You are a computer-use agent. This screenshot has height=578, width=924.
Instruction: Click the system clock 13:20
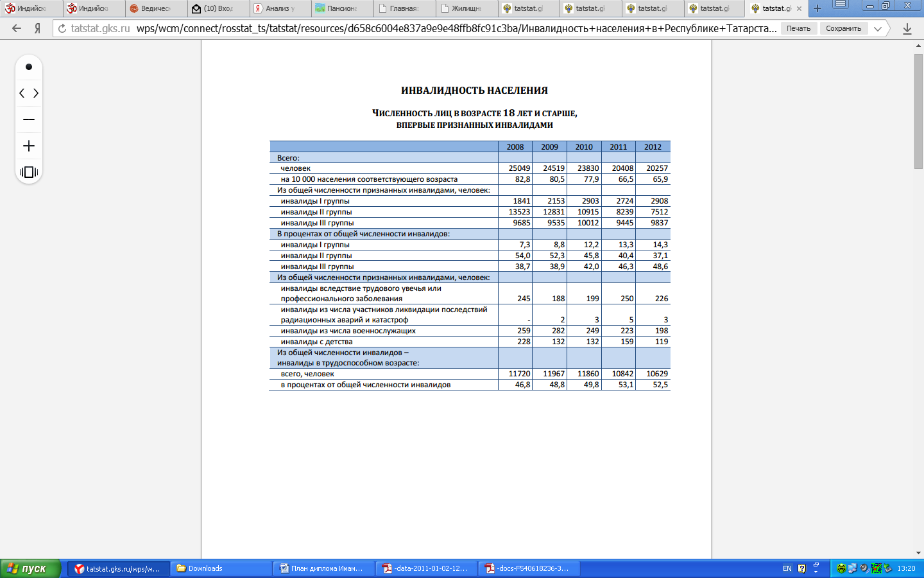pyautogui.click(x=906, y=568)
